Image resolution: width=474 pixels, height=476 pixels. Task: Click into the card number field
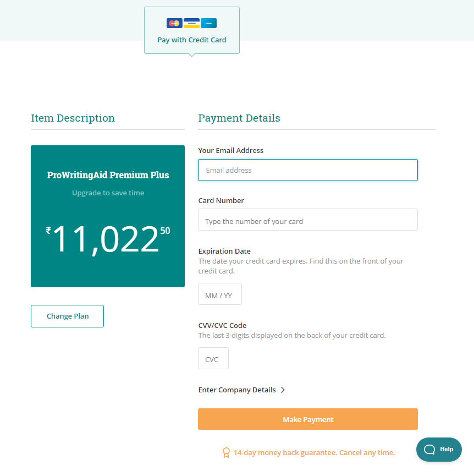pyautogui.click(x=308, y=221)
